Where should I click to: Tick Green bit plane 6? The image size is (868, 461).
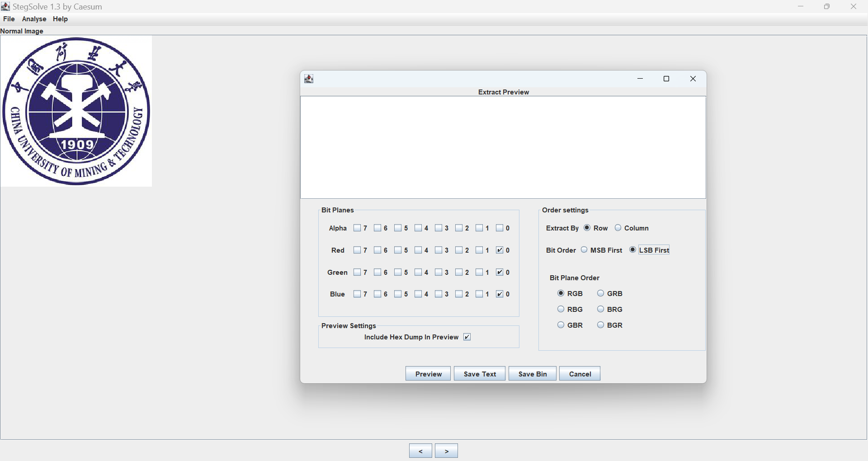377,272
